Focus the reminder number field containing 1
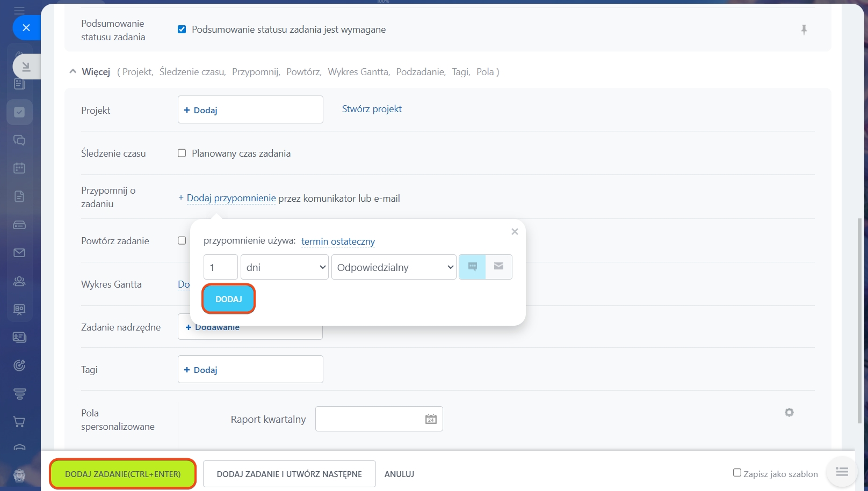Screen dimensions: 868x491 pos(221,267)
